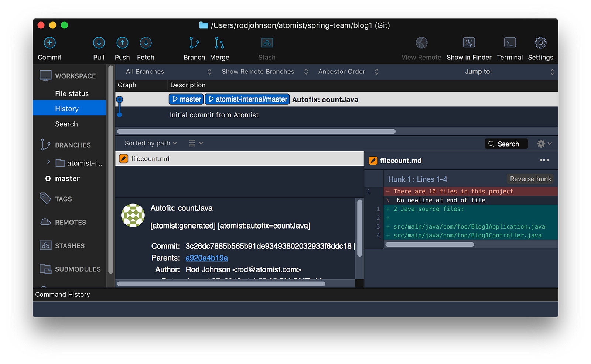Click the commit list horizontal scrollbar
Viewport: 591px width, 364px height.
tap(256, 131)
